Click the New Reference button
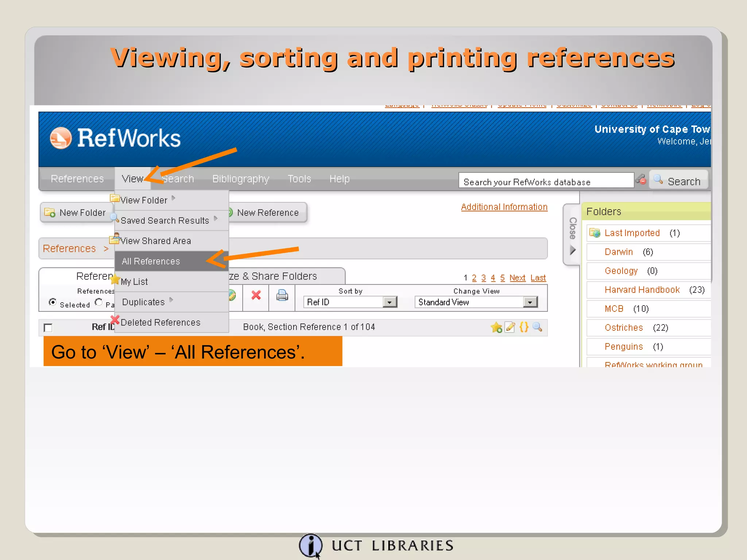The height and width of the screenshot is (560, 747). pyautogui.click(x=268, y=212)
